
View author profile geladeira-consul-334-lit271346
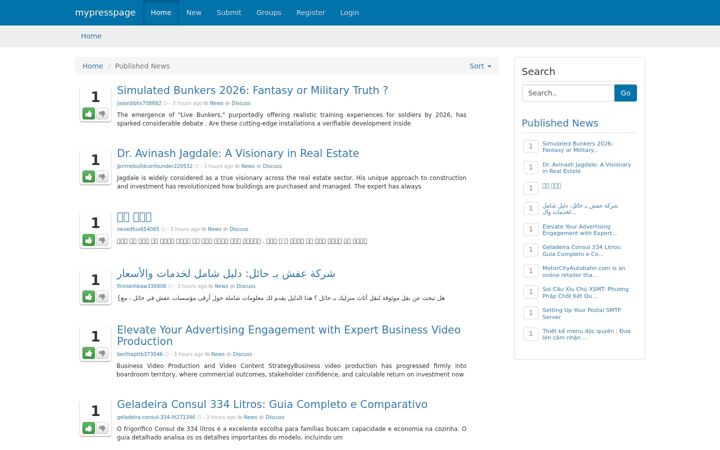pos(156,417)
